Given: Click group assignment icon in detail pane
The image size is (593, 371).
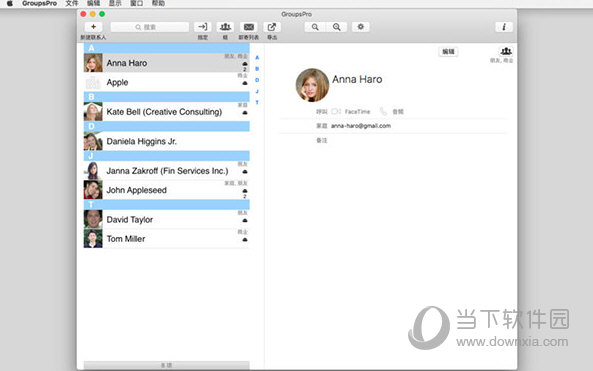Looking at the screenshot, I should pyautogui.click(x=506, y=51).
